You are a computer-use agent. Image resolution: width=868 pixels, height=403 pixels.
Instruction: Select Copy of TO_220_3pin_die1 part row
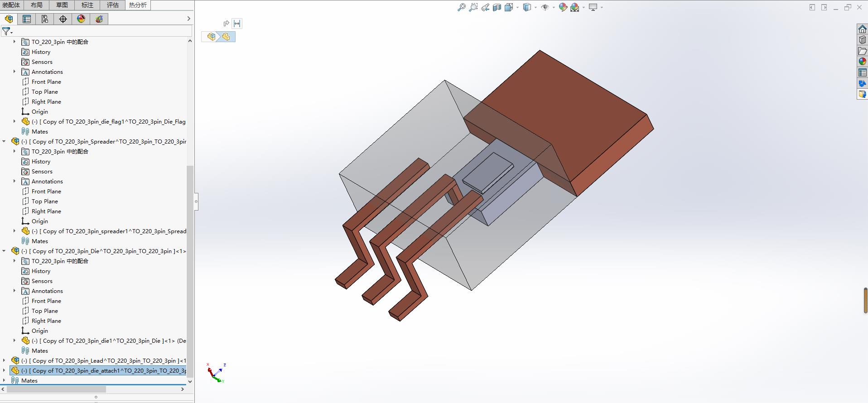coord(103,341)
